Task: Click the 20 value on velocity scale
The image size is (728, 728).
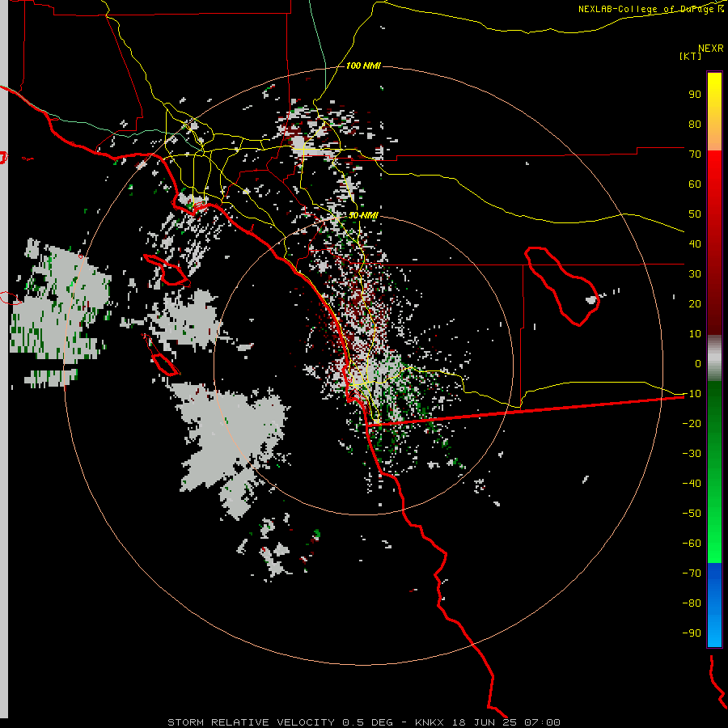Action: point(695,303)
